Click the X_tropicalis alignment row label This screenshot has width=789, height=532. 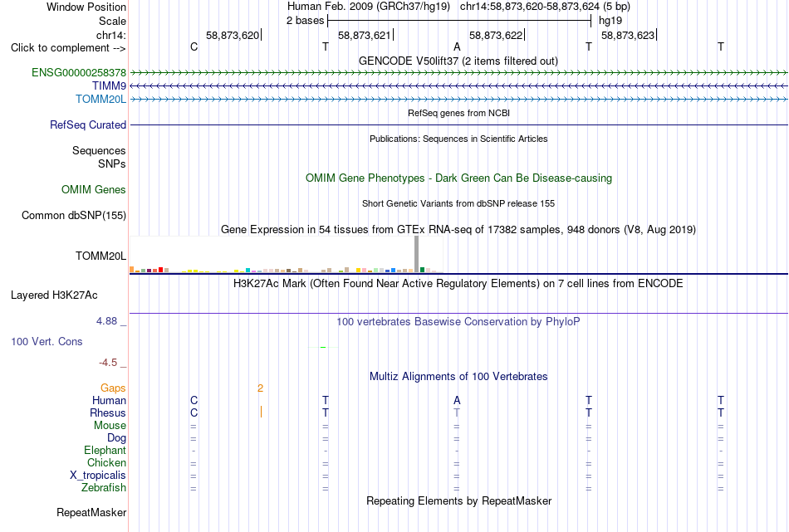(x=98, y=476)
